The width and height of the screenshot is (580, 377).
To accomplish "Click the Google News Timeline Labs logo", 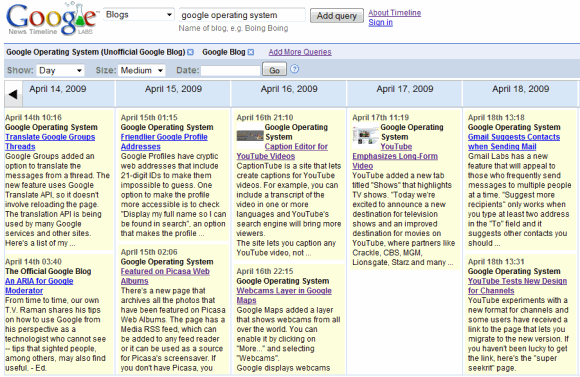I will pos(52,18).
